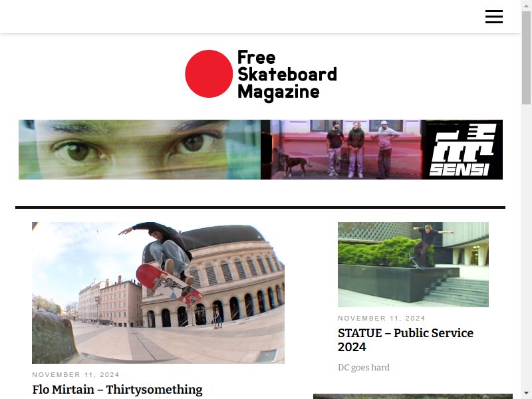This screenshot has width=532, height=399.
Task: Click the November 11, 2024 date above Flo Mirtain
Action: 76,374
